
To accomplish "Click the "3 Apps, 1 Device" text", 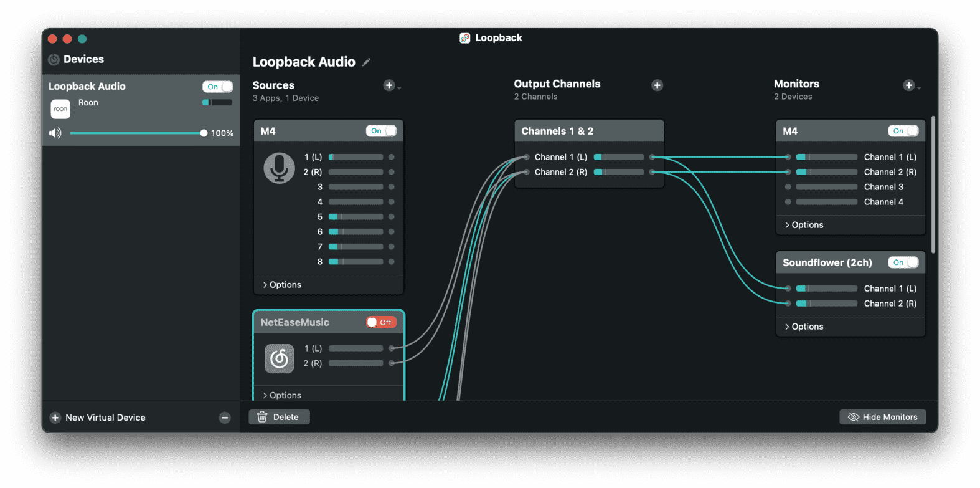I will [x=286, y=98].
